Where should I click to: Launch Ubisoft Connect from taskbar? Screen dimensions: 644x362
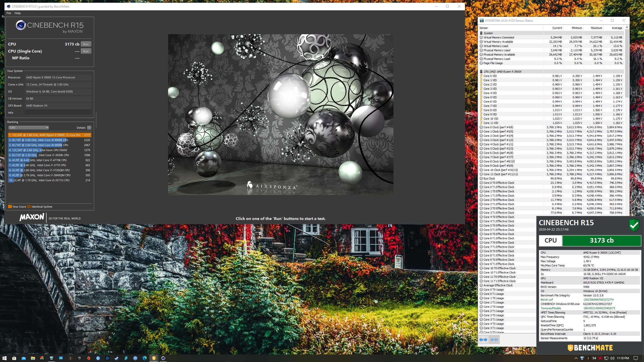98,358
